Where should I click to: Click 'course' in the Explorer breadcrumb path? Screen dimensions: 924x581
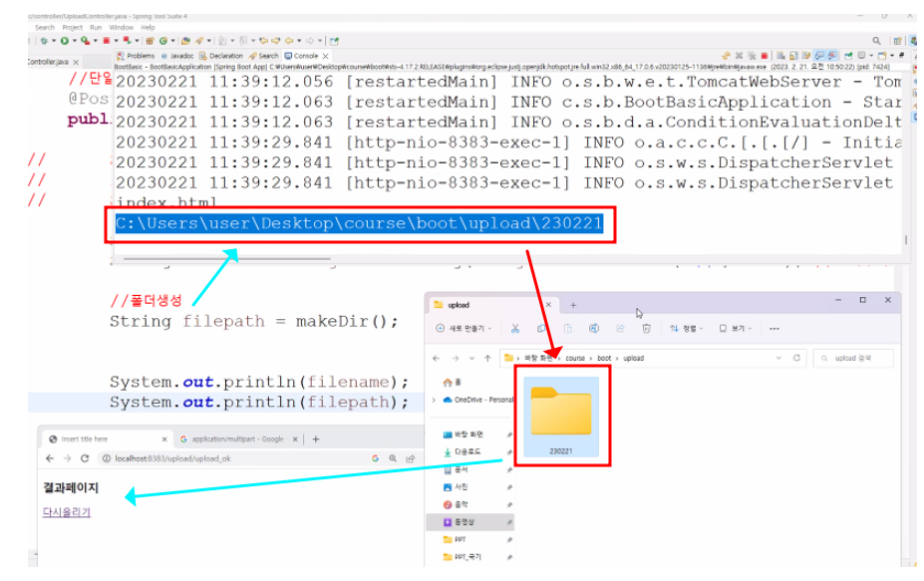coord(575,358)
